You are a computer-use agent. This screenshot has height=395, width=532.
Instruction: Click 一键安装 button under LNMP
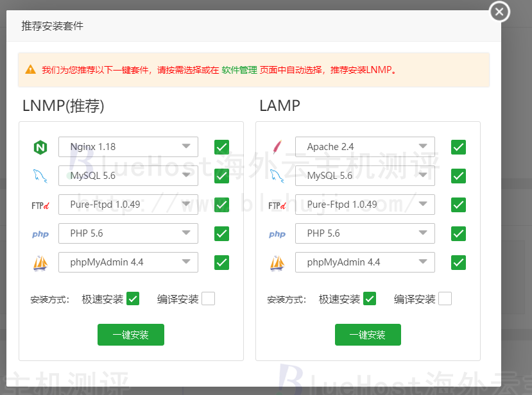pos(131,335)
